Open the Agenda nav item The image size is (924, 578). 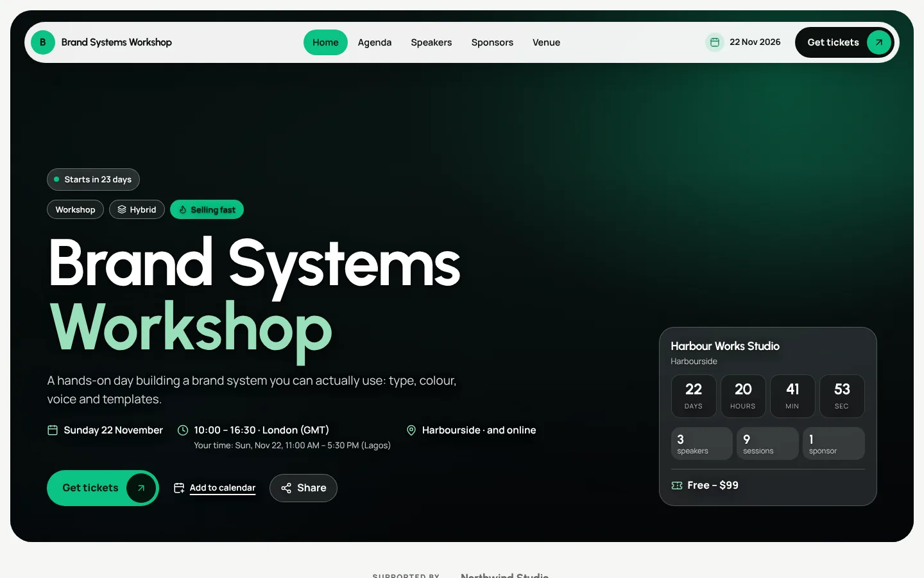pos(375,42)
